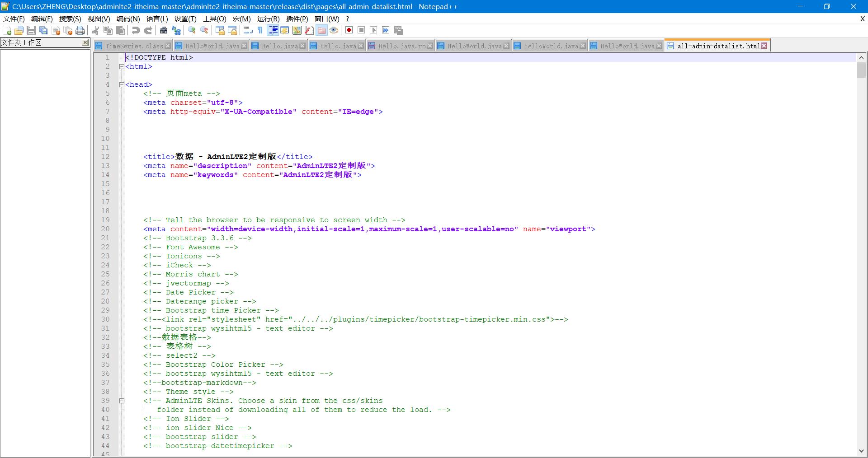Click the Copy toolbar icon
This screenshot has width=868, height=458.
click(108, 30)
